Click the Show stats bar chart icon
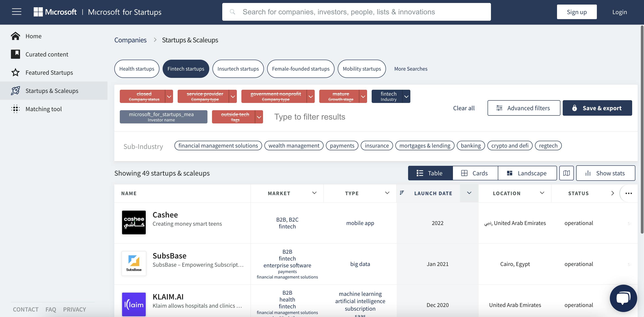The image size is (644, 317). [x=588, y=173]
